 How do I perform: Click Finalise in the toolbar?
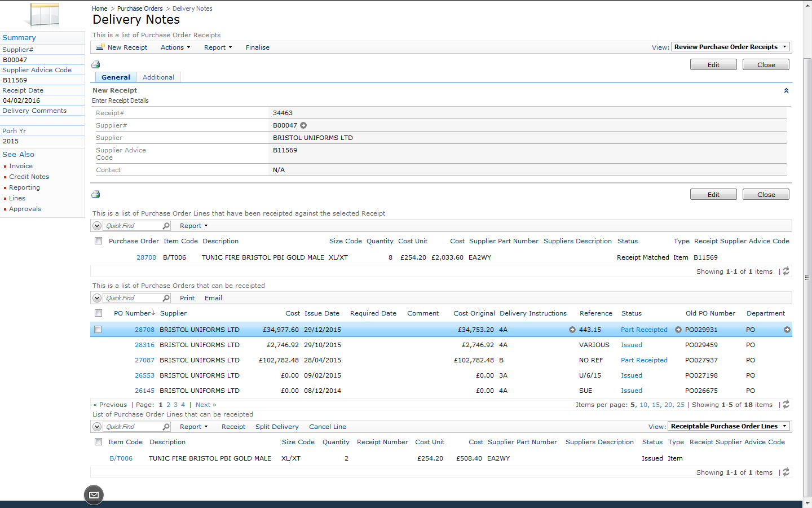258,47
